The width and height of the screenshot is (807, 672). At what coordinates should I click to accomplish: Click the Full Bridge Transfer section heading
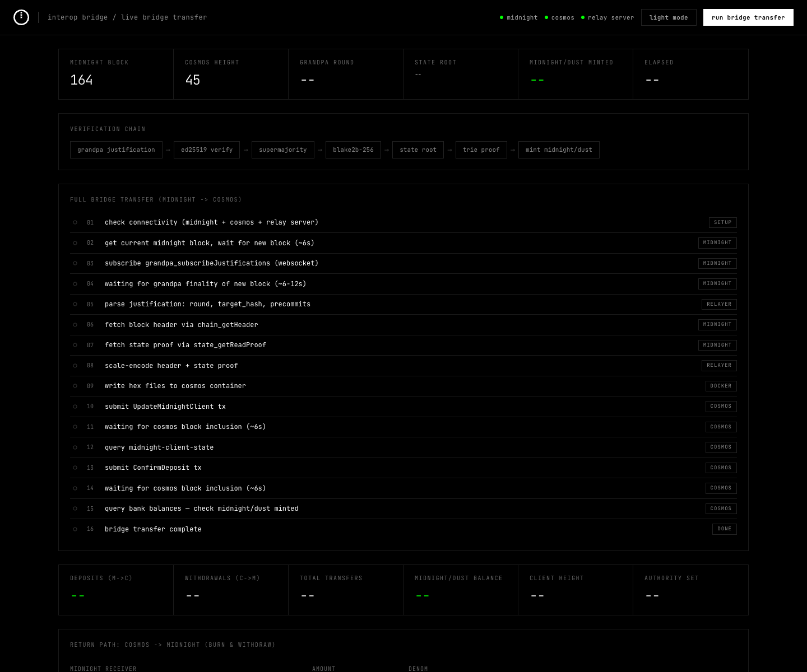click(156, 200)
